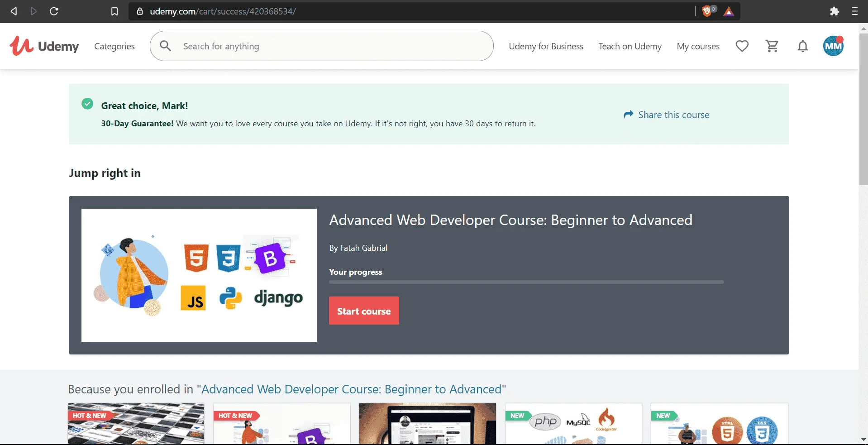
Task: Click the green success checkmark icon
Action: click(x=87, y=104)
